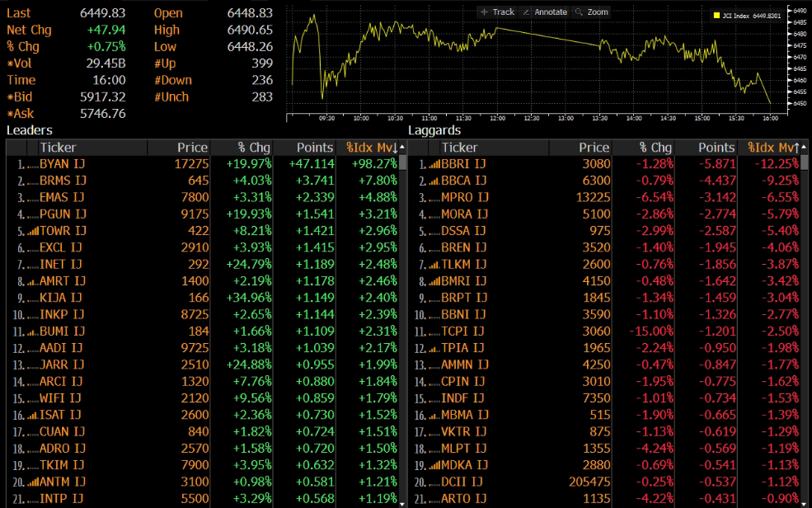812x508 pixels.
Task: Activate the Zoom magnifier tool
Action: click(x=591, y=12)
